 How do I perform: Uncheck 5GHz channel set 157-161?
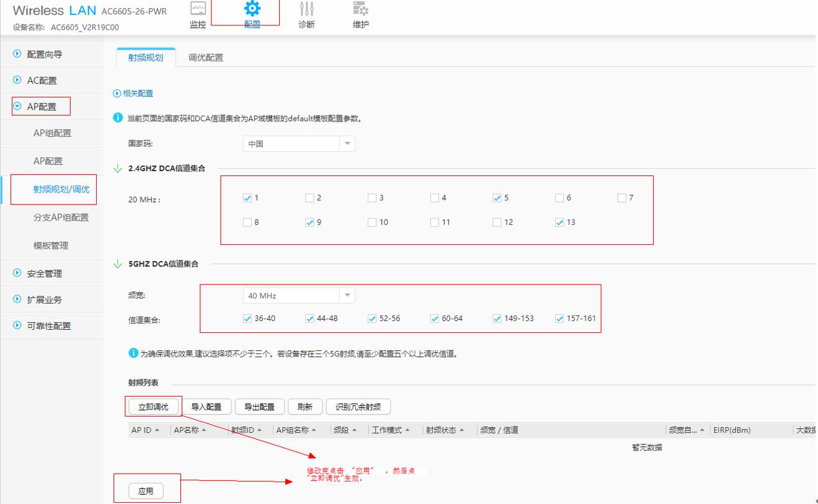(x=559, y=318)
